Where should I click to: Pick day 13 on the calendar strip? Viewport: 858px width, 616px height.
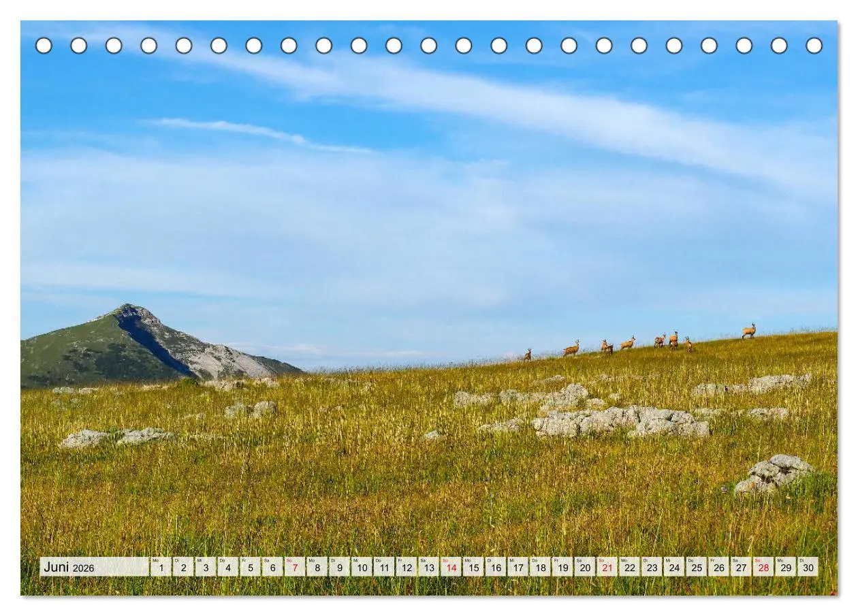[429, 567]
